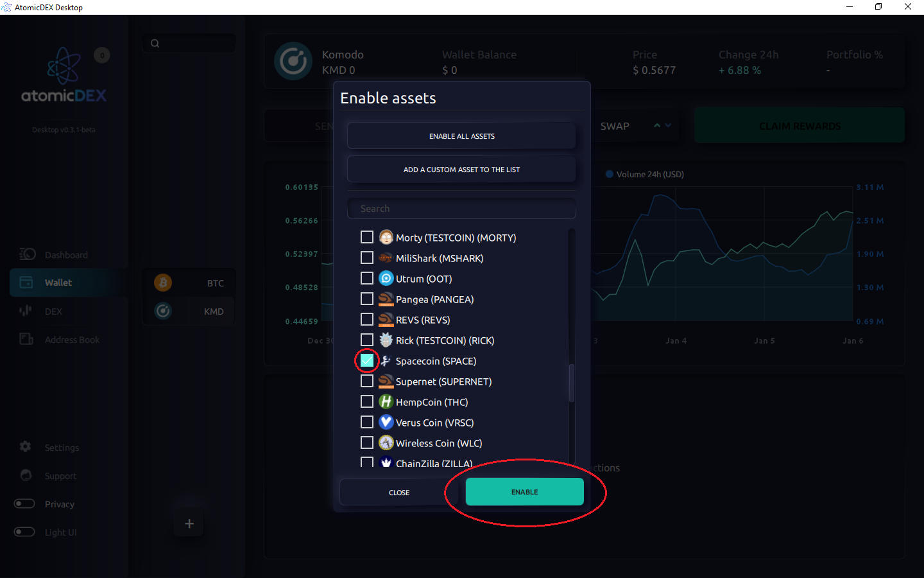
Task: Open Dashboard in the sidebar
Action: [x=66, y=255]
